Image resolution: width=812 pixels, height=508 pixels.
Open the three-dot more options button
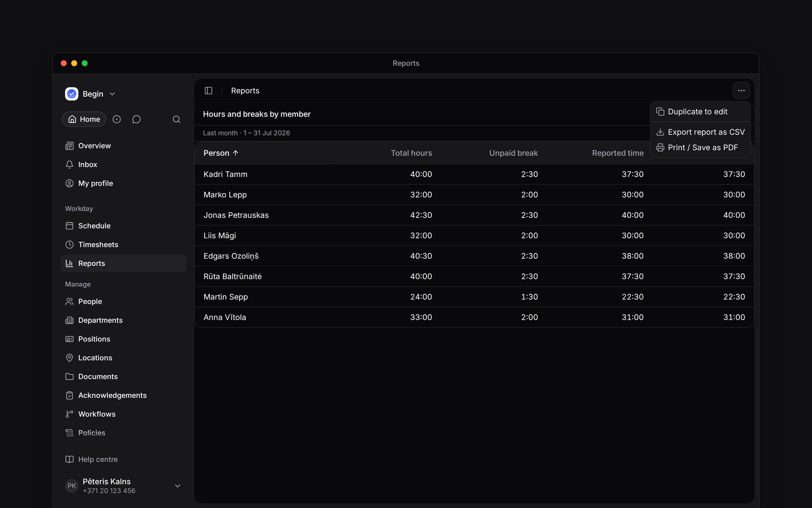[741, 91]
